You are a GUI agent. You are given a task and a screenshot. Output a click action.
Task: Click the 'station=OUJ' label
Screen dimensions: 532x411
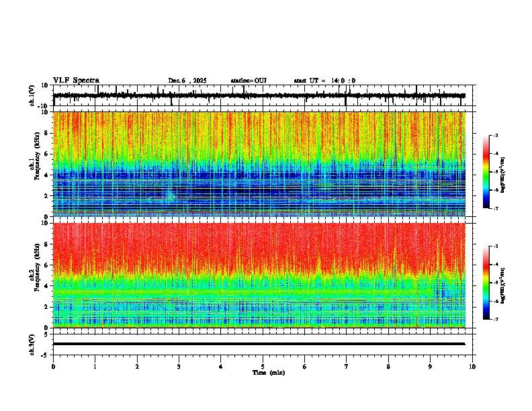click(249, 81)
